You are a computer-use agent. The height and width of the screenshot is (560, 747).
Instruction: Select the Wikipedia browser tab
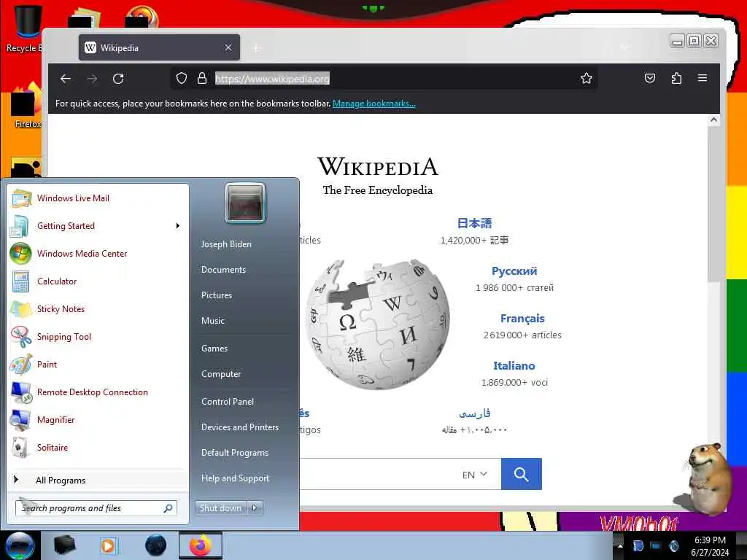[159, 47]
